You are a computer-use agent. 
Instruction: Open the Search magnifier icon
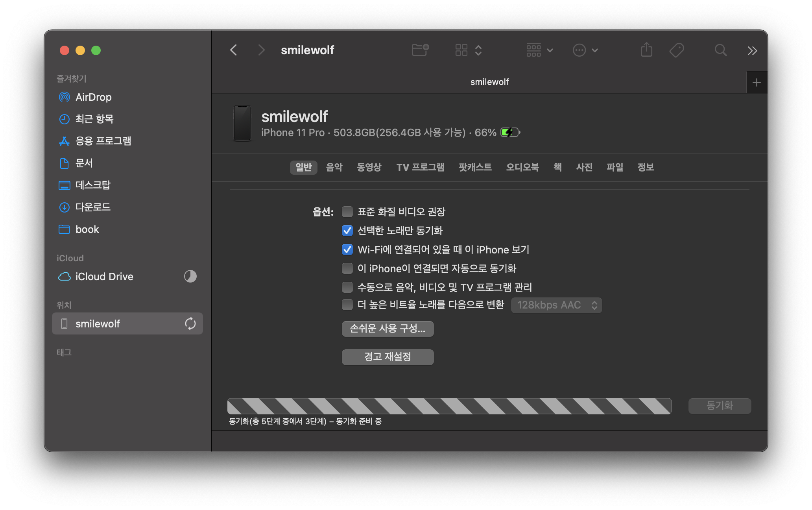click(x=720, y=50)
